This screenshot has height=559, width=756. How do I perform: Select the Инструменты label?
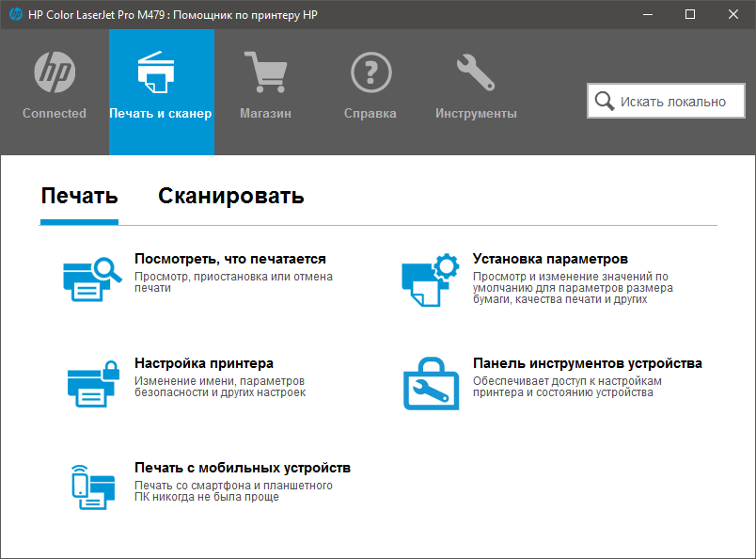coord(476,114)
